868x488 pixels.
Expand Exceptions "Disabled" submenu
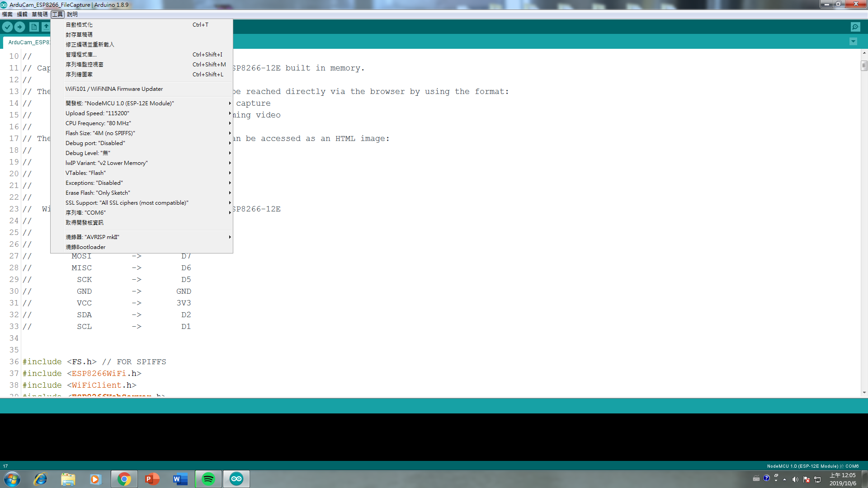coord(142,183)
